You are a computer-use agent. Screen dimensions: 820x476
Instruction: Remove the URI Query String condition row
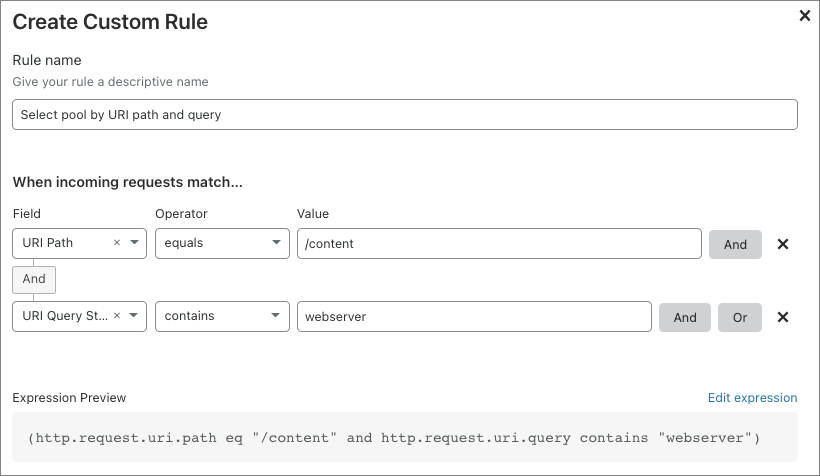(783, 317)
